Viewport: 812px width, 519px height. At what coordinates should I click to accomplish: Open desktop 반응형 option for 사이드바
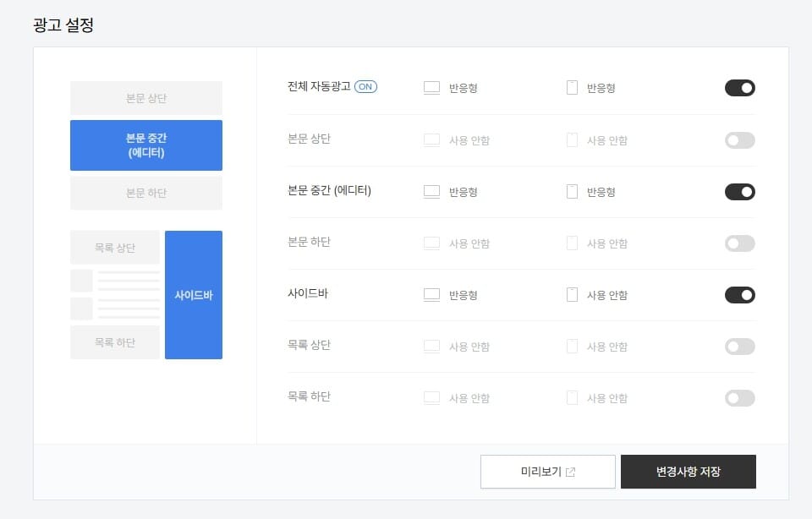click(463, 295)
